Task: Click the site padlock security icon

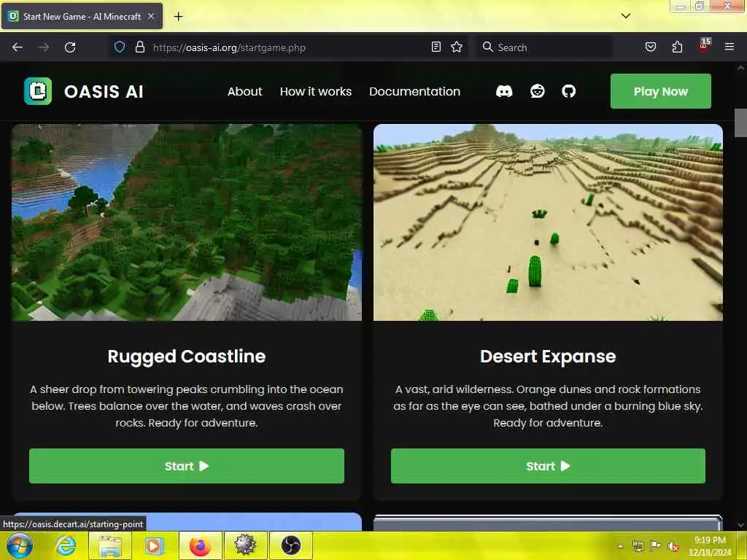Action: 139,47
